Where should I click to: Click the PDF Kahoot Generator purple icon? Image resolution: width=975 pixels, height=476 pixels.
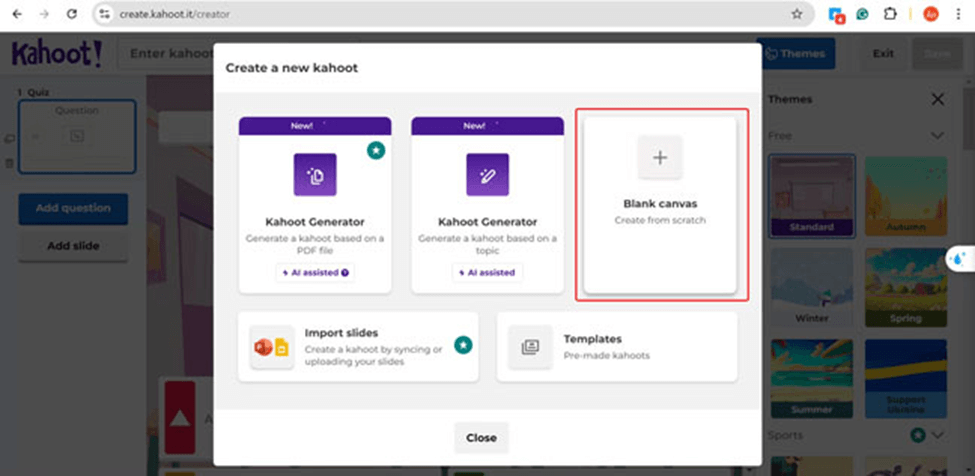point(315,175)
